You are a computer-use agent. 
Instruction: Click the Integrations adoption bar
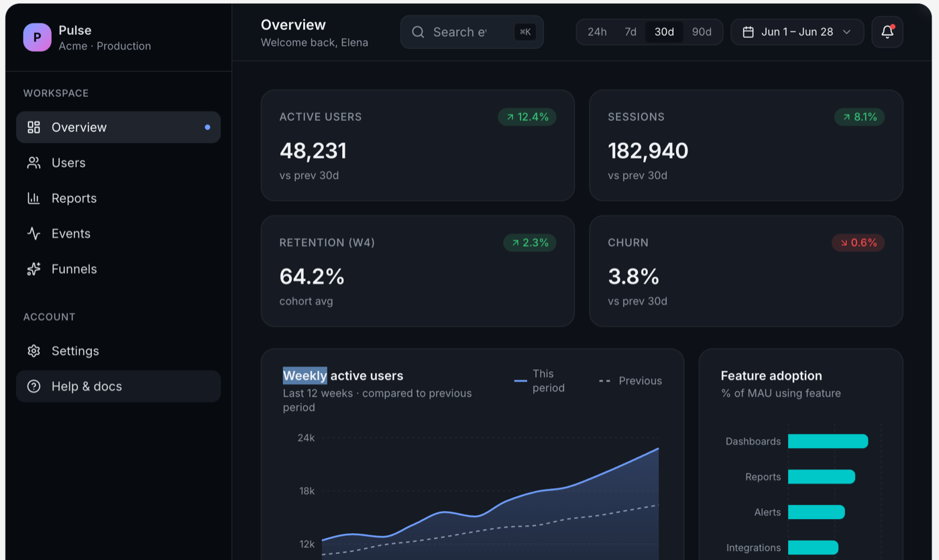[x=813, y=548]
